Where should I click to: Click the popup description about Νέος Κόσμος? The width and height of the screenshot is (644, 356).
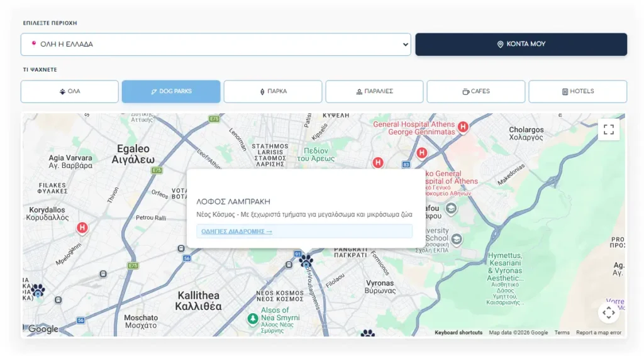[304, 214]
